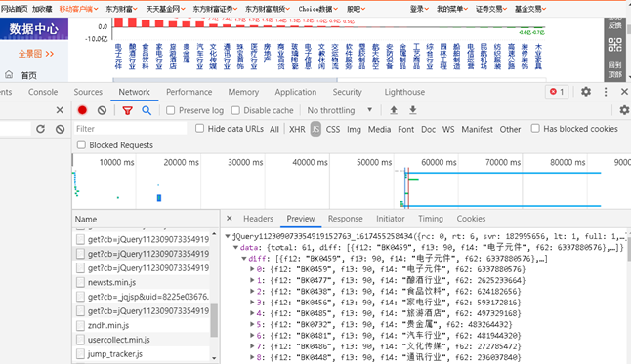Click the Filter text input field

(130, 129)
